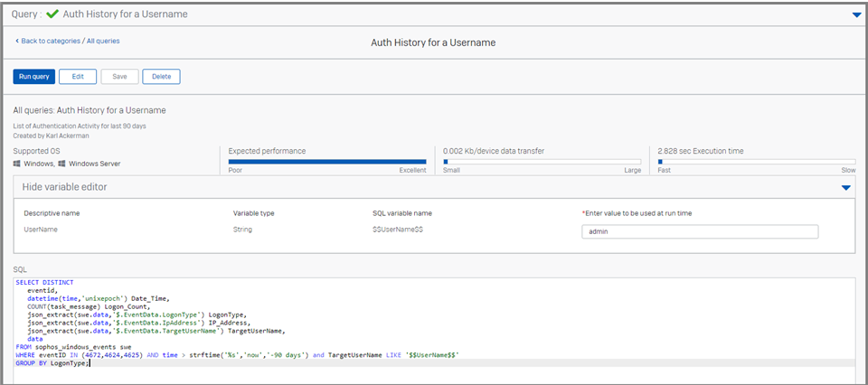Click the green checkmark query status icon
868x385 pixels.
(x=52, y=14)
